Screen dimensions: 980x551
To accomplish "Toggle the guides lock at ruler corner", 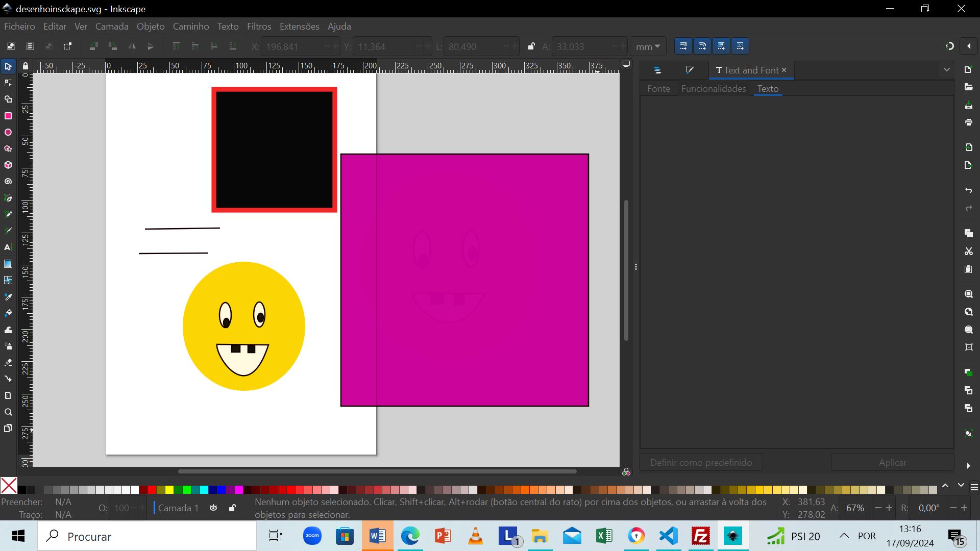I will (x=25, y=66).
